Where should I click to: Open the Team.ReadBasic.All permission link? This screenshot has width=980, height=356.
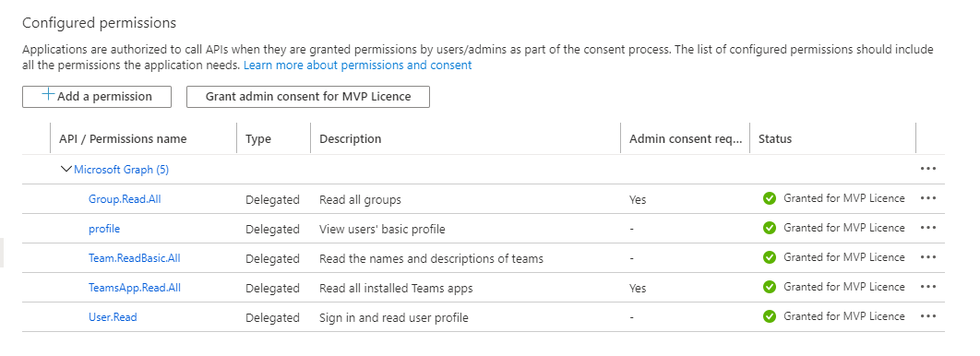135,258
